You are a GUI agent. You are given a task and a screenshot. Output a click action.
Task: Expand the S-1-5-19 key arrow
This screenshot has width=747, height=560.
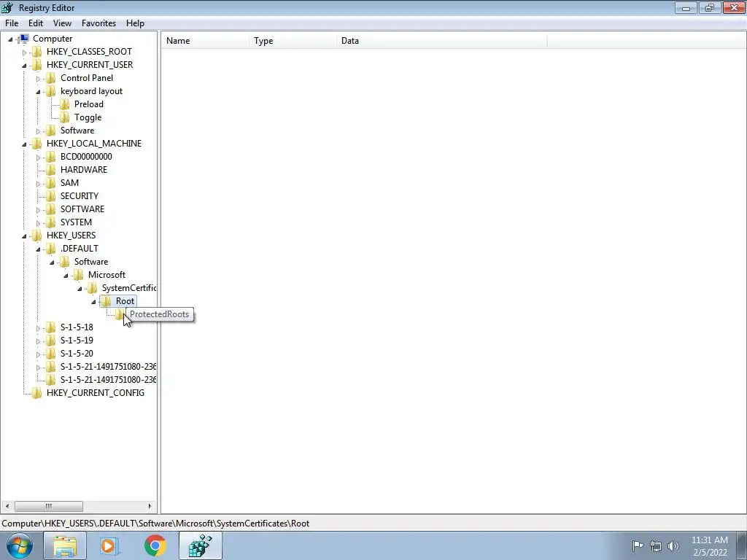click(x=38, y=341)
